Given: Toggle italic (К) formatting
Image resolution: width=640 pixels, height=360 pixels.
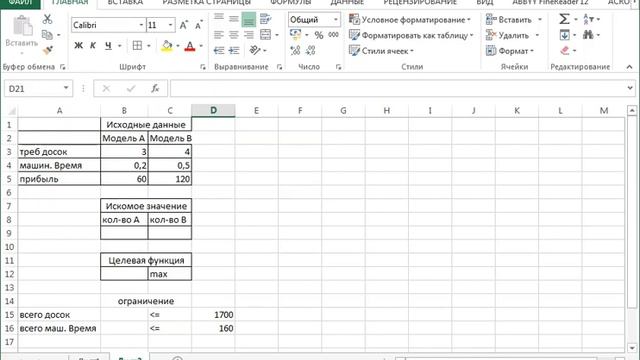Looking at the screenshot, I should coord(93,46).
